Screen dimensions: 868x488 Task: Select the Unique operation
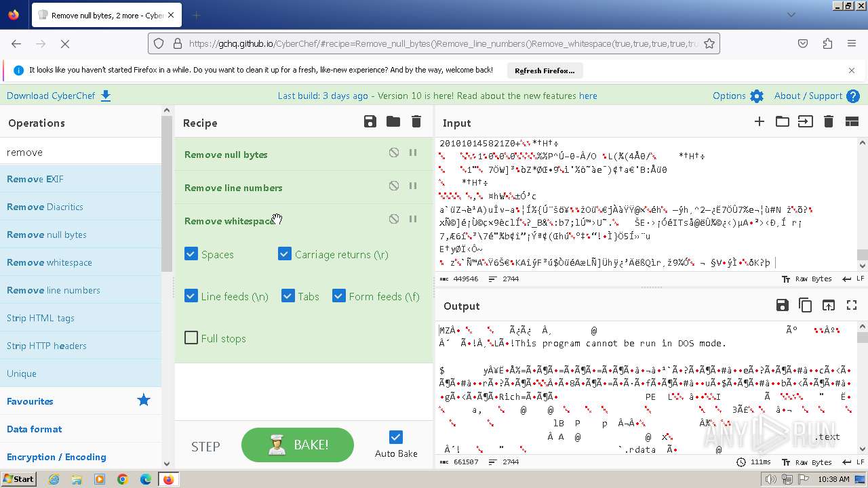(x=81, y=373)
